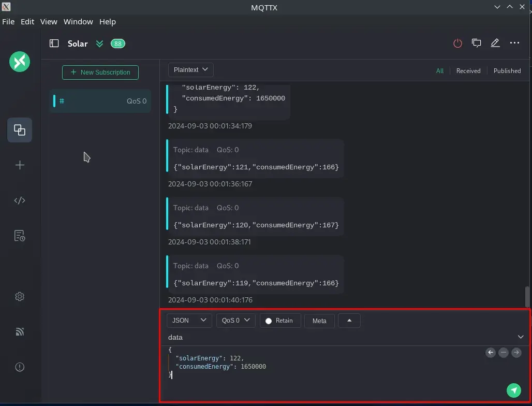532x406 pixels.
Task: Open the Script page code icon
Action: tap(20, 200)
